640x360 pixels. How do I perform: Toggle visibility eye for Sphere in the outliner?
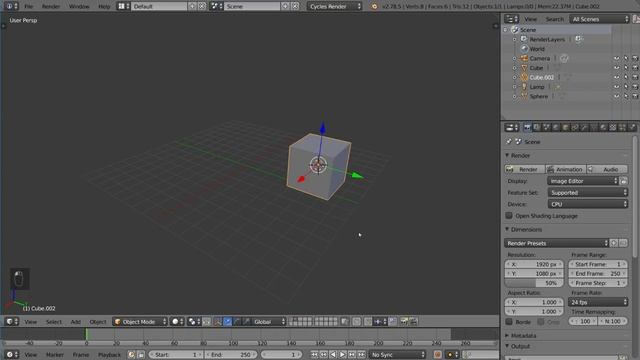coord(616,96)
